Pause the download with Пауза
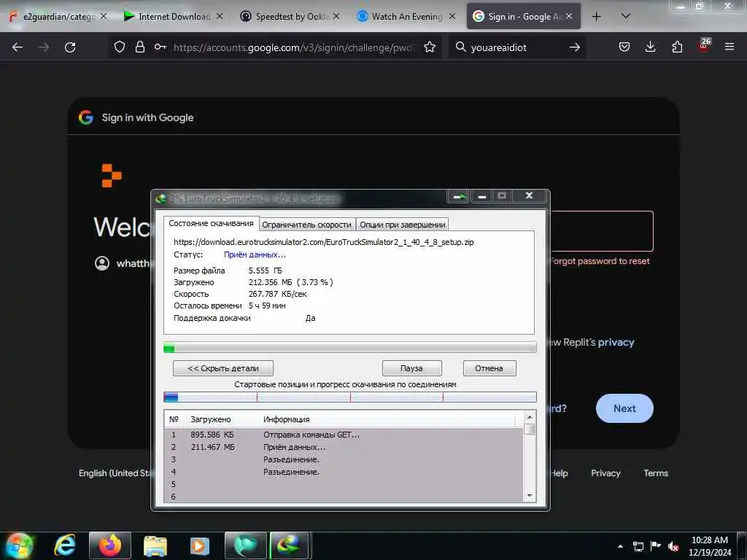The width and height of the screenshot is (747, 560). click(411, 368)
